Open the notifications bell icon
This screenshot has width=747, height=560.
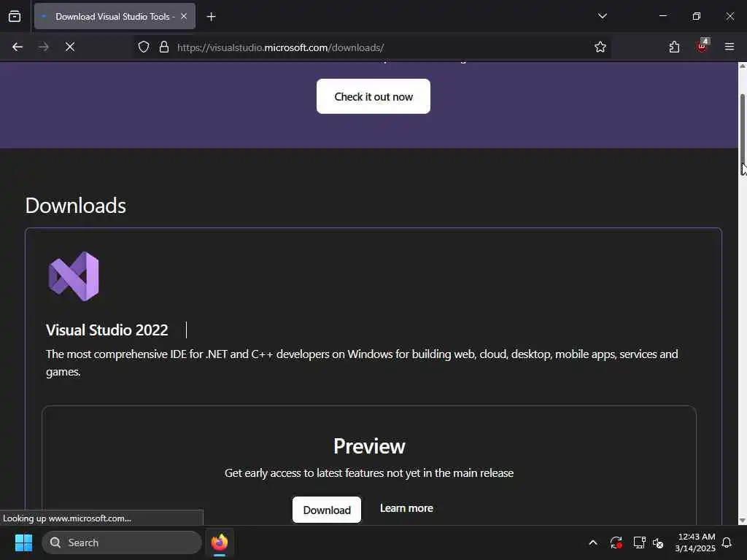pos(727,542)
